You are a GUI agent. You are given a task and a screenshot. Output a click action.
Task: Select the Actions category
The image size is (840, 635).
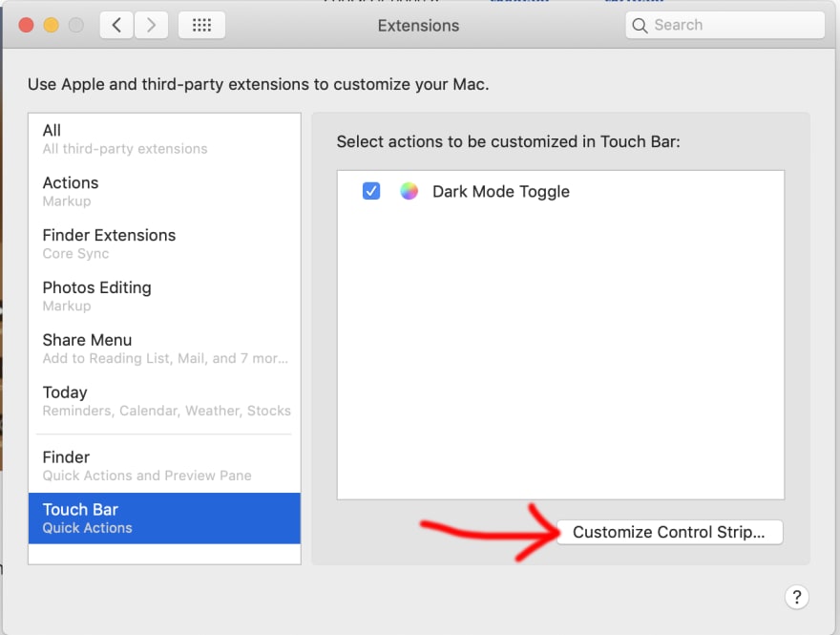point(164,191)
